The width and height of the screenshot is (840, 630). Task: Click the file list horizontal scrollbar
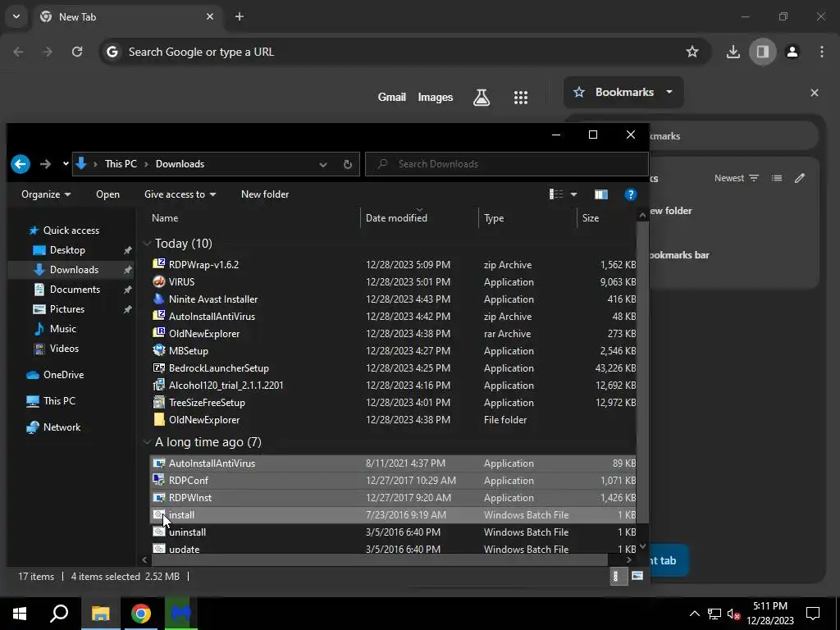pyautogui.click(x=379, y=559)
